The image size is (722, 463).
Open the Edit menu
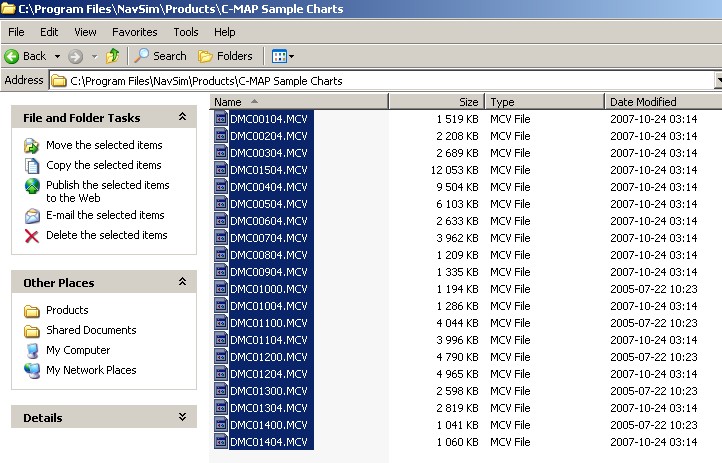[49, 32]
